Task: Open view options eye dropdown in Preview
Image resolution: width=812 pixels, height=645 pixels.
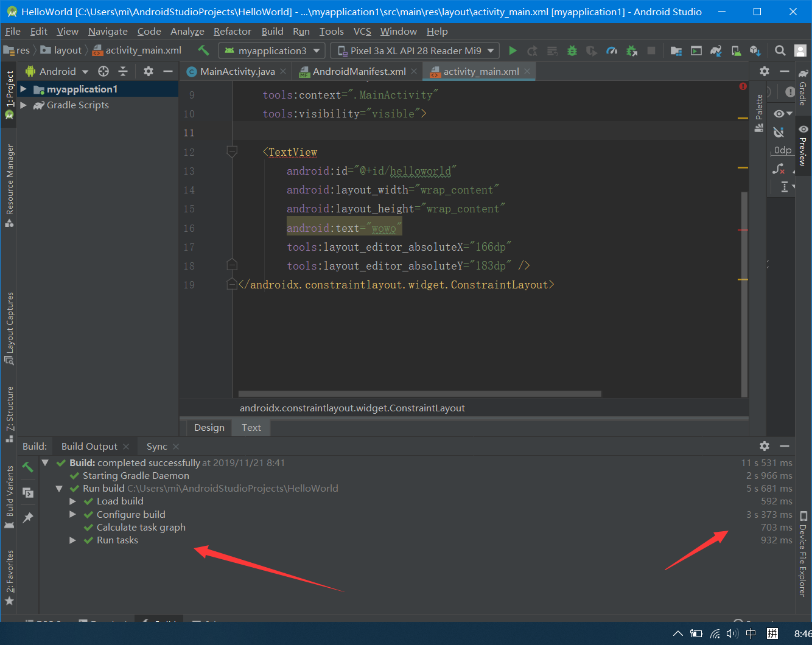Action: (x=783, y=114)
